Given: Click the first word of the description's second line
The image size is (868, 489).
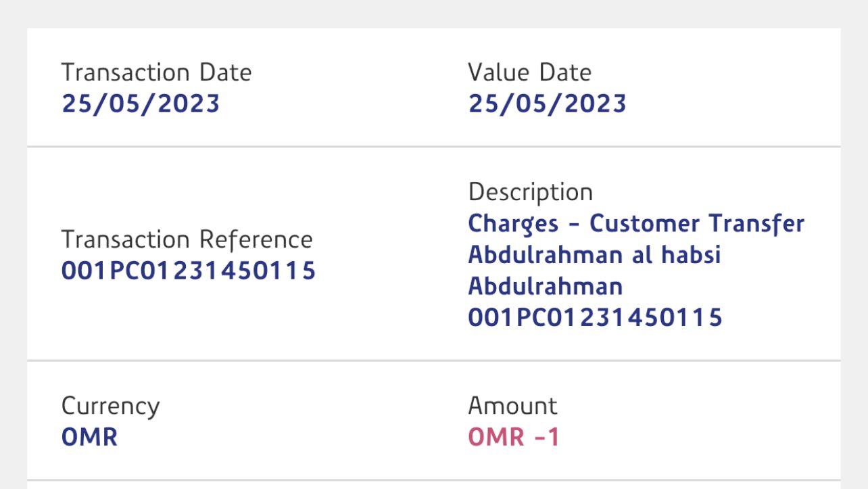Looking at the screenshot, I should point(545,255).
